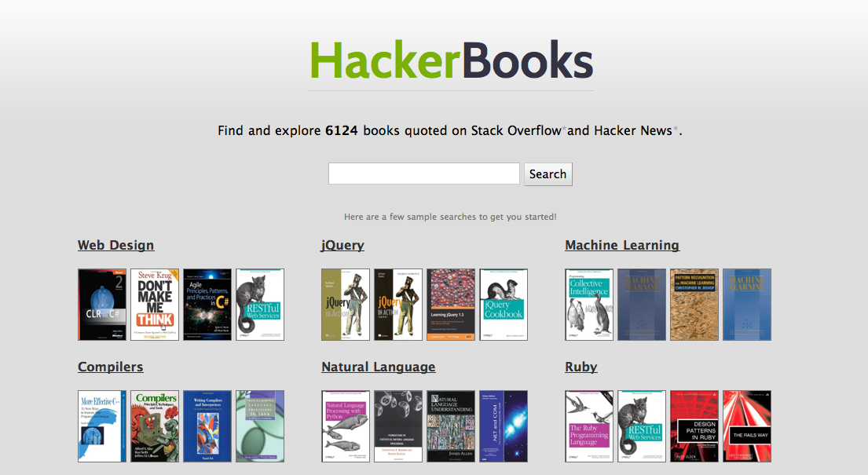Open the Pattern Recognition and Machine Learning cover

(x=694, y=305)
